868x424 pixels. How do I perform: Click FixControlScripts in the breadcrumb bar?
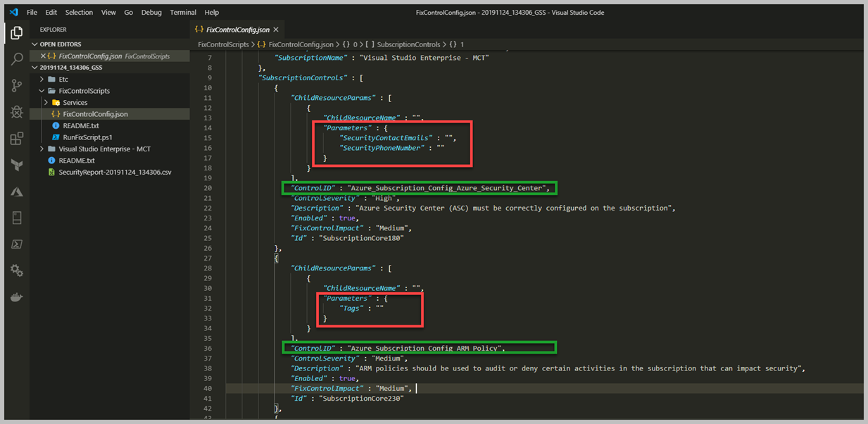(x=223, y=44)
